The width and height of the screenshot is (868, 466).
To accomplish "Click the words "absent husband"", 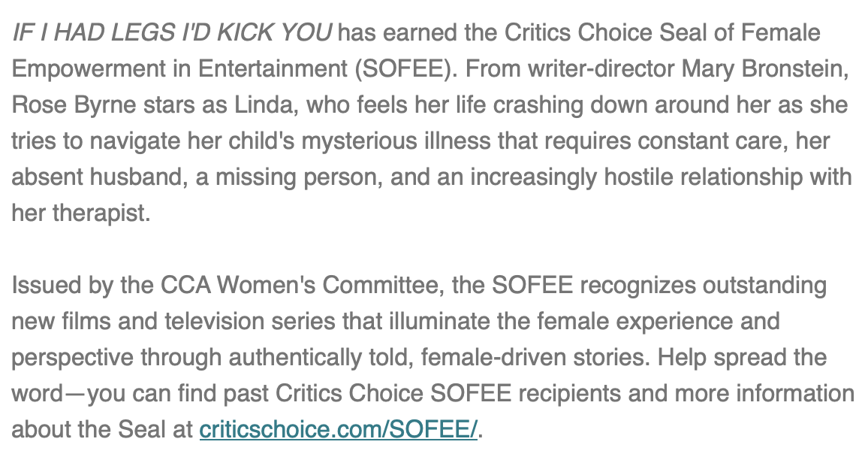I will click(x=94, y=177).
